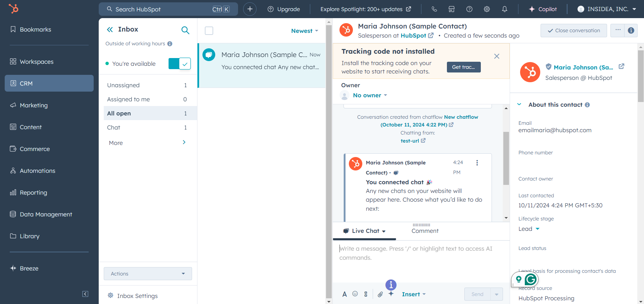Viewport: 644px width, 304px height.
Task: Select all conversations checkbox
Action: click(209, 31)
